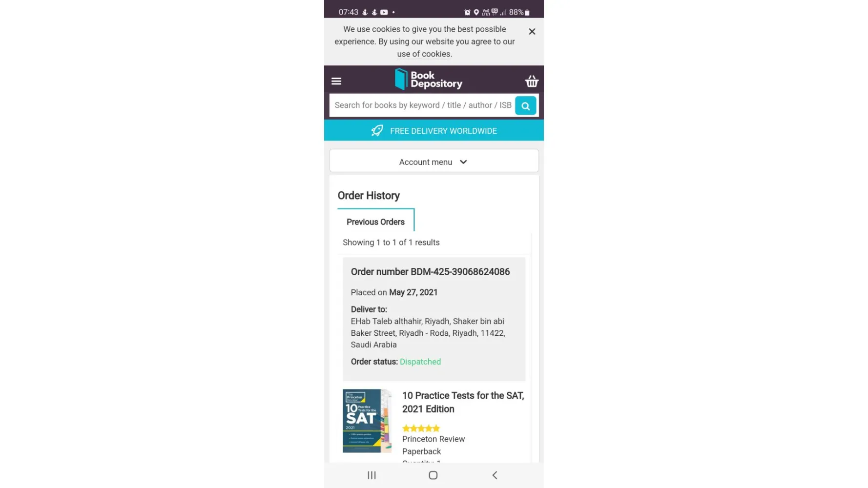Dismiss the cookie notice with X
Image resolution: width=868 pixels, height=488 pixels.
coord(532,32)
